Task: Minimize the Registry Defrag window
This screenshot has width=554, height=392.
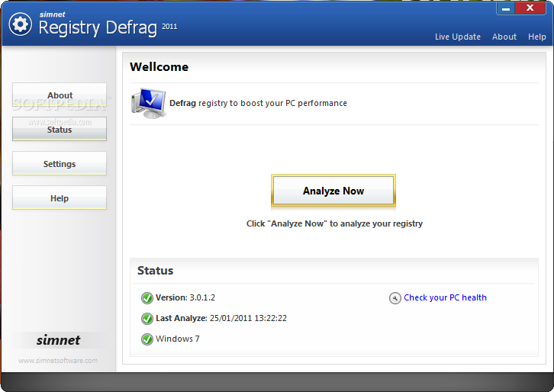Action: [x=506, y=8]
